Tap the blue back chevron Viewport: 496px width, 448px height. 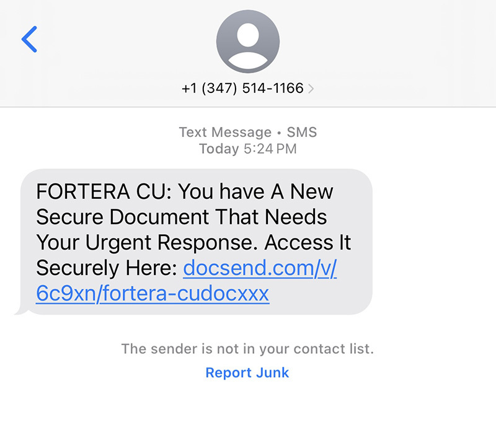[x=29, y=40]
